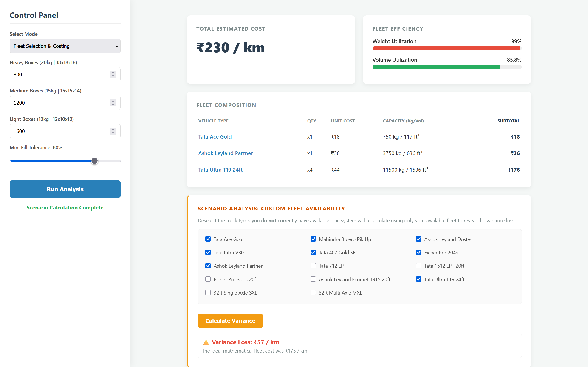Adjust the Min. Fill Tolerance slider handle
Screen dimensions: 588x367
95,161
